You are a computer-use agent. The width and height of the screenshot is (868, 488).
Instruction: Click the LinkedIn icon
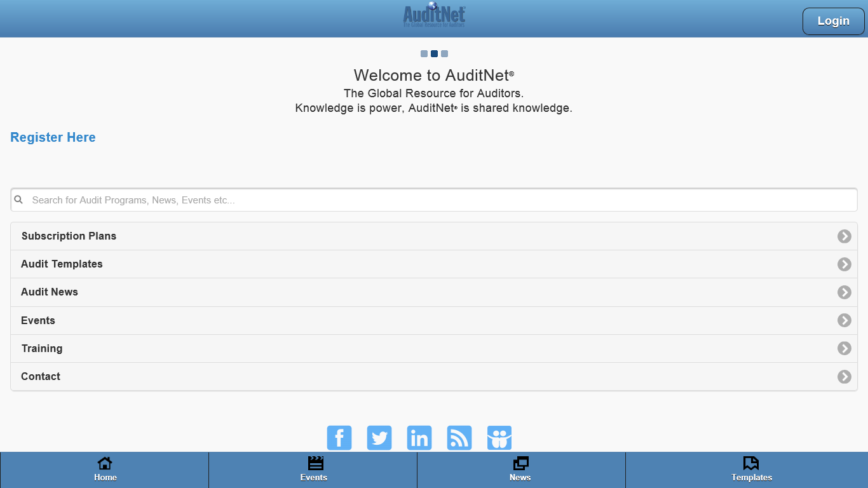click(419, 438)
